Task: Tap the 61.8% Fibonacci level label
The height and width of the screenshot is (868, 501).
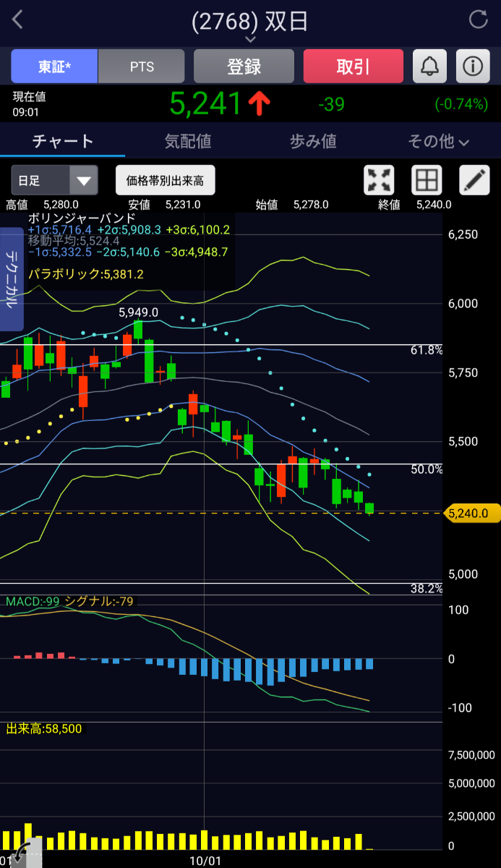Action: (427, 349)
